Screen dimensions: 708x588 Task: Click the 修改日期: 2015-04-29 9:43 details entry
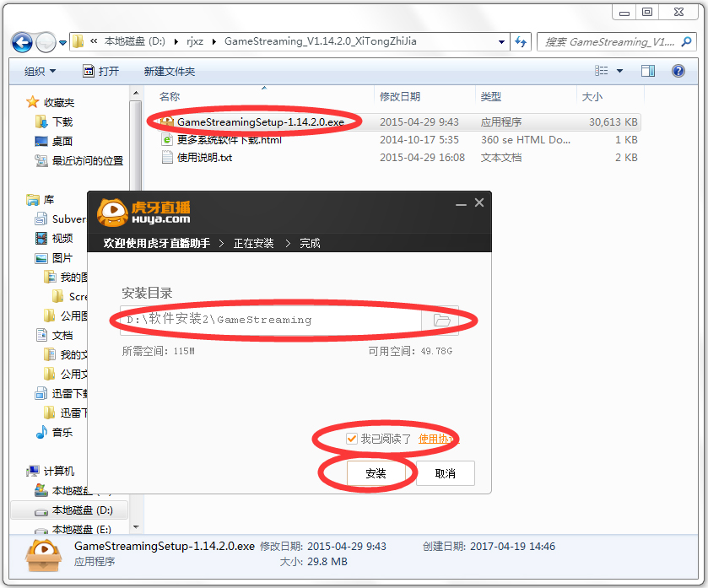[323, 546]
